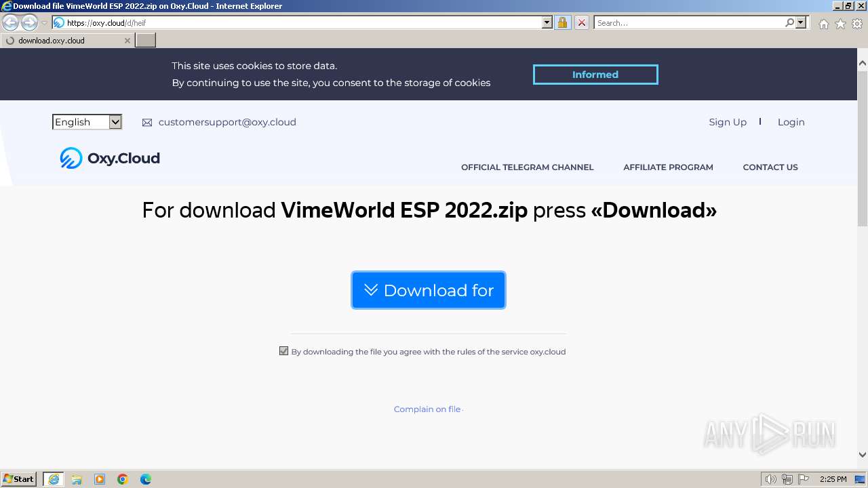Launch Google Chrome from the taskbar
Image resolution: width=868 pixels, height=488 pixels.
coord(123,479)
